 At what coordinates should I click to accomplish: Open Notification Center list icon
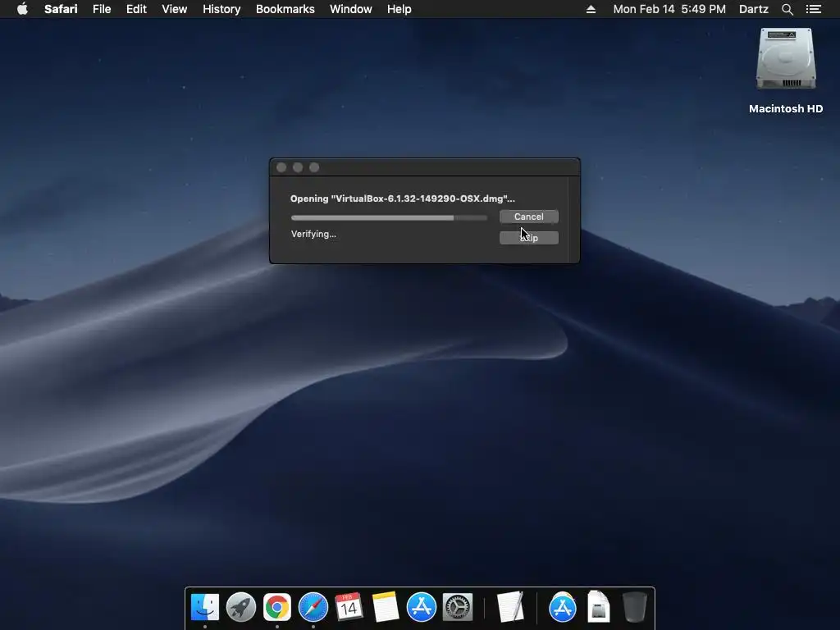(x=814, y=9)
